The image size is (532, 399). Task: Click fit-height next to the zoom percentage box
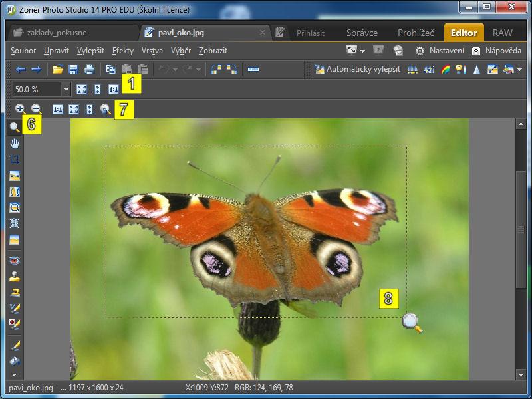[x=98, y=90]
